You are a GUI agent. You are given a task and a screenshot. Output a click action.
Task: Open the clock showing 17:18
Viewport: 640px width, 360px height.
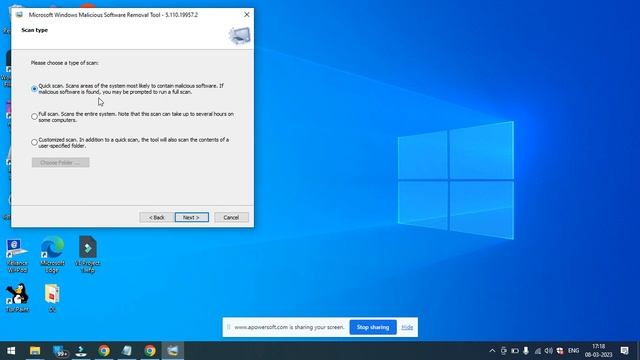pyautogui.click(x=598, y=351)
